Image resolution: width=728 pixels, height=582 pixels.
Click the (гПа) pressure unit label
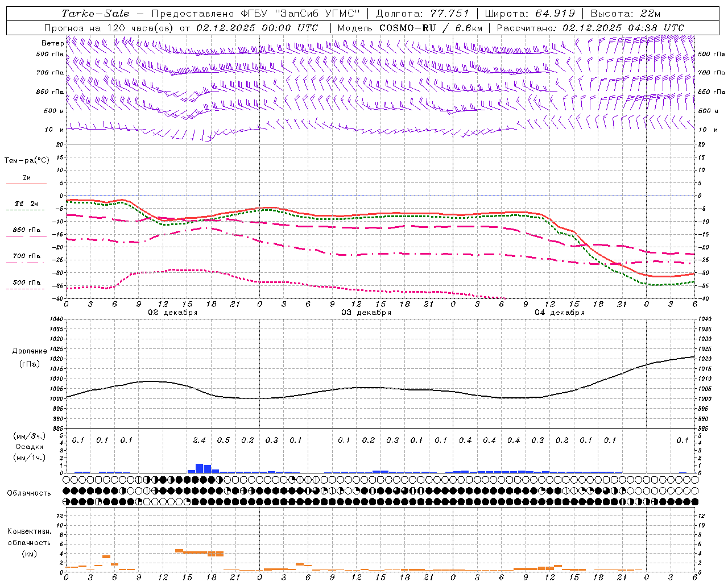coord(30,364)
